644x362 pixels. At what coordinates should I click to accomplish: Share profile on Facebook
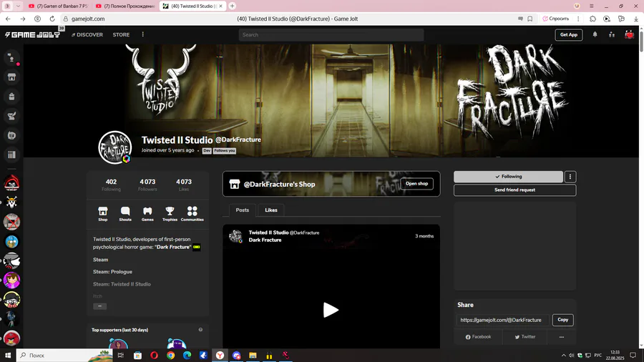click(x=478, y=337)
